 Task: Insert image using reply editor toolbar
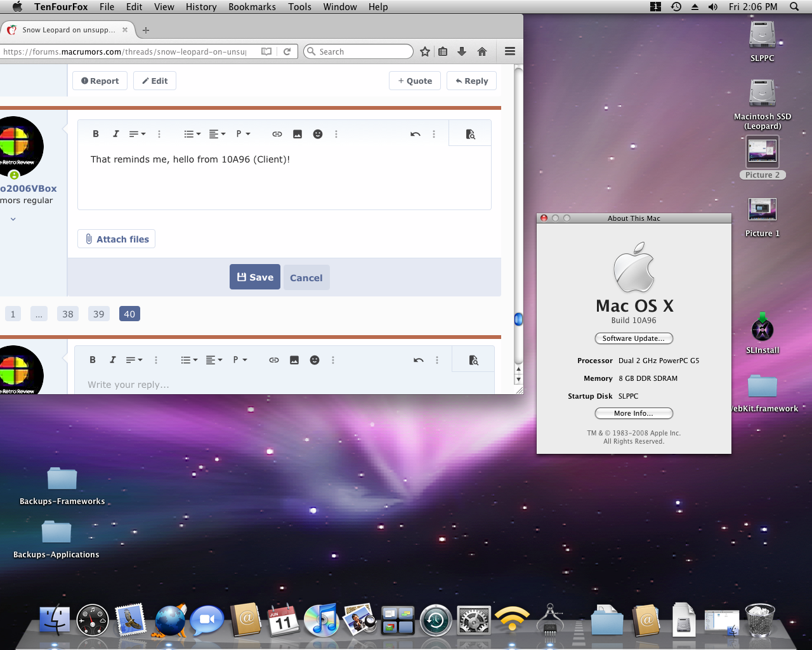pos(294,360)
